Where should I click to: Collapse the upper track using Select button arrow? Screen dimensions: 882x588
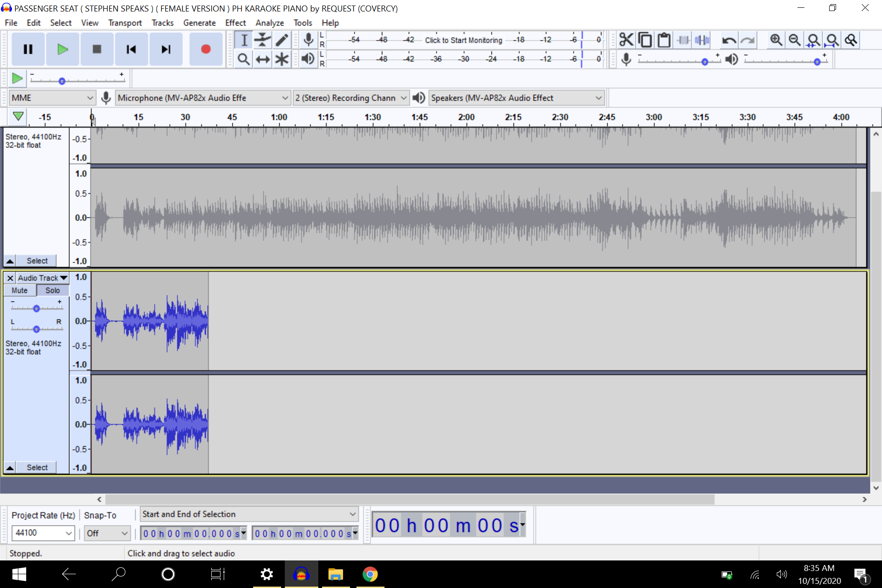10,260
